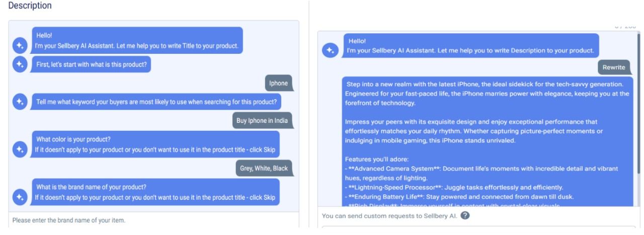Image resolution: width=644 pixels, height=235 pixels.
Task: Select the "Iphone" reply bubble
Action: [278, 83]
